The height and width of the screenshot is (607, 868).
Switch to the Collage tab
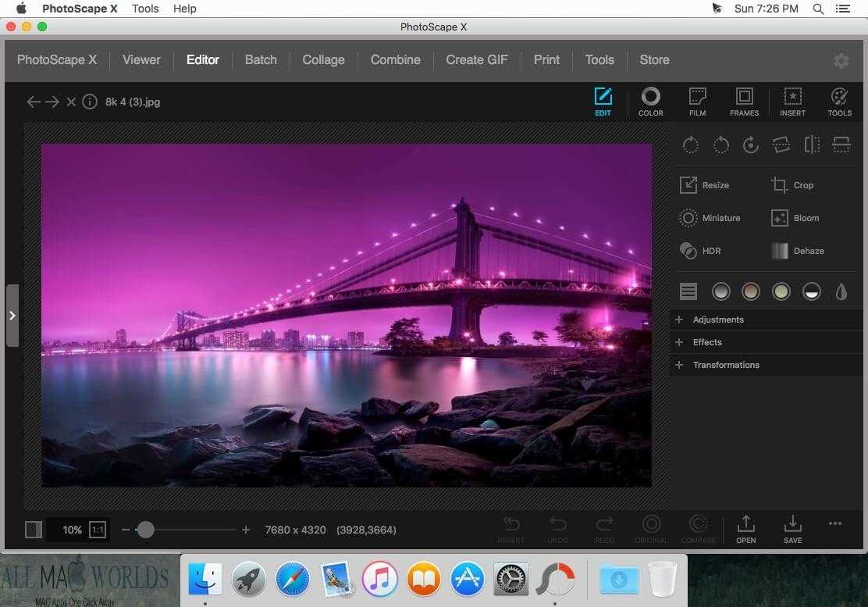[323, 60]
